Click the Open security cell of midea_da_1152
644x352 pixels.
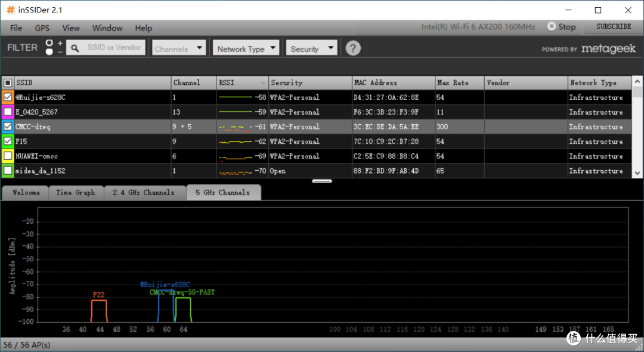[x=310, y=171]
